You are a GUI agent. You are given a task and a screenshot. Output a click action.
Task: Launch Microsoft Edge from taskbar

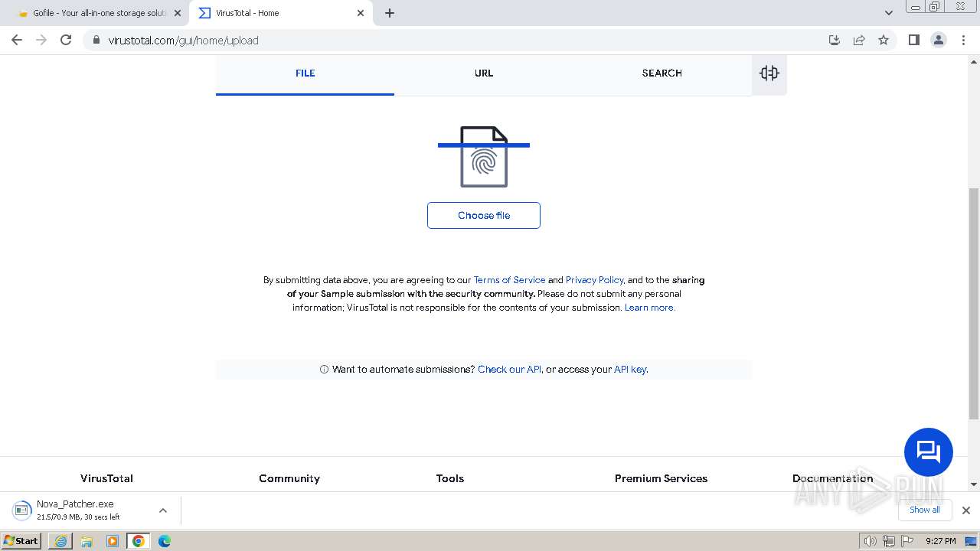165,541
